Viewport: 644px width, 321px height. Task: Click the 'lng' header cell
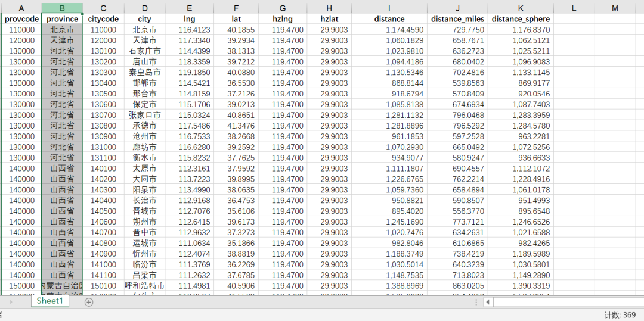(x=189, y=19)
